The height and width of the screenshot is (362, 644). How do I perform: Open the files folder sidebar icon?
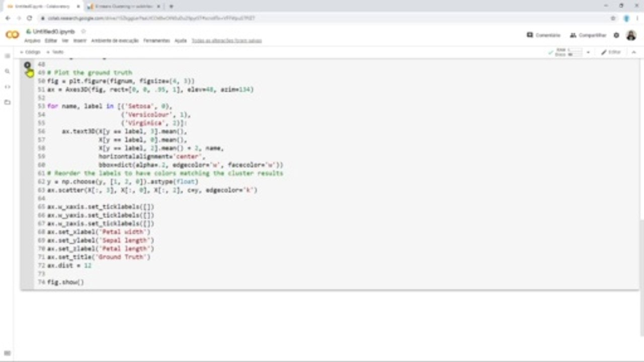7,102
